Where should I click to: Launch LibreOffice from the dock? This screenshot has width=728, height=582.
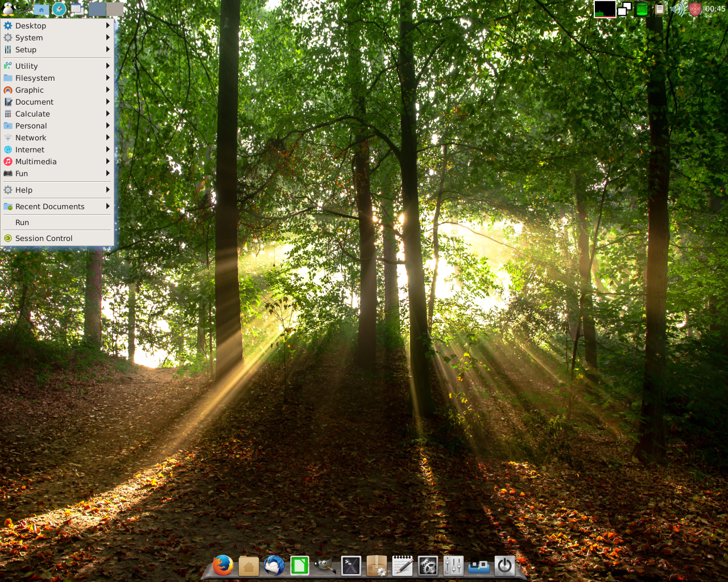[x=300, y=566]
